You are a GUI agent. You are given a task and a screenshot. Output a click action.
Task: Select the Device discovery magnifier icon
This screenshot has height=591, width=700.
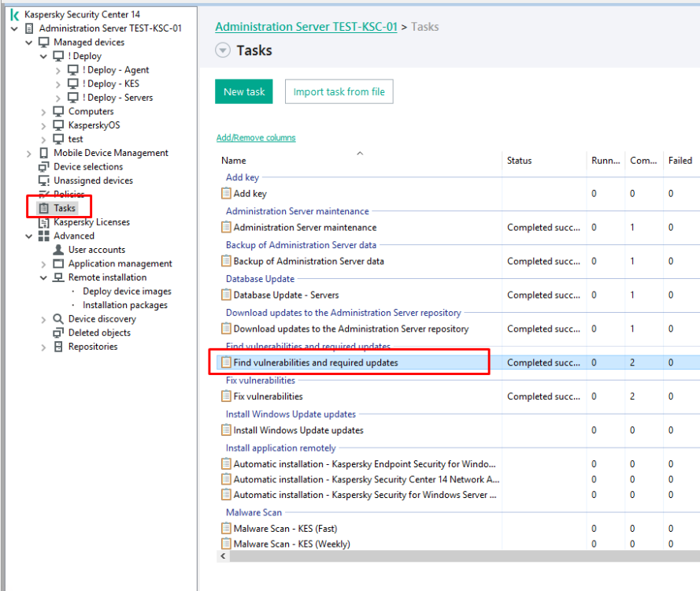[58, 319]
